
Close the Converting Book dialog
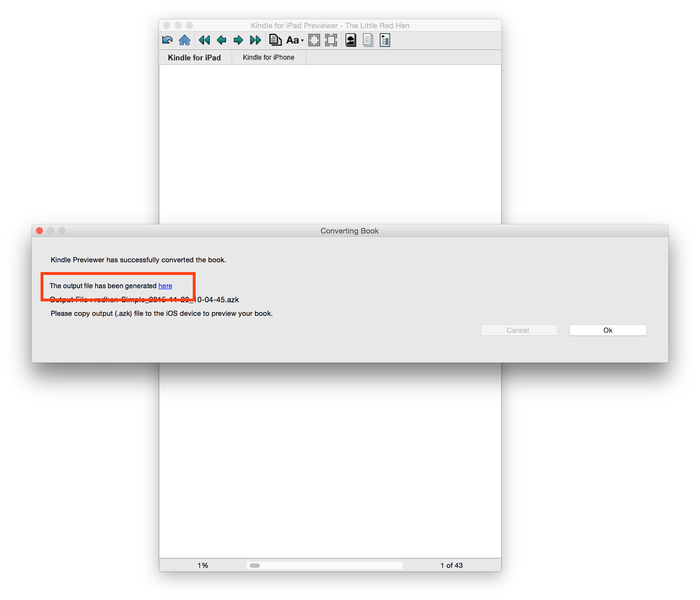tap(39, 231)
